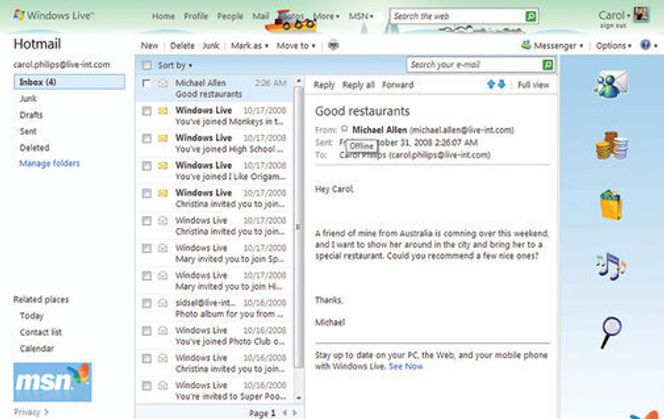The image size is (664, 419).
Task: Click envelope icon of Super Poo message
Action: [x=163, y=386]
